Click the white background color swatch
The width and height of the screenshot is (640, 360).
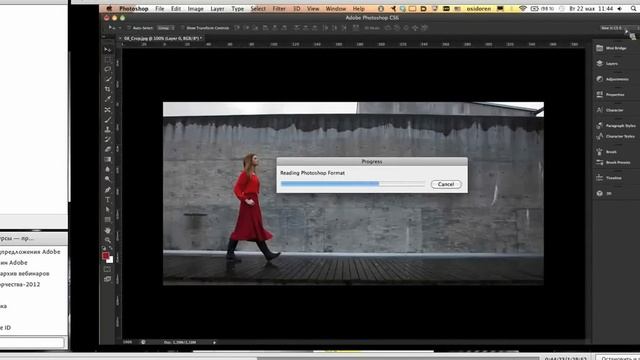(110, 260)
